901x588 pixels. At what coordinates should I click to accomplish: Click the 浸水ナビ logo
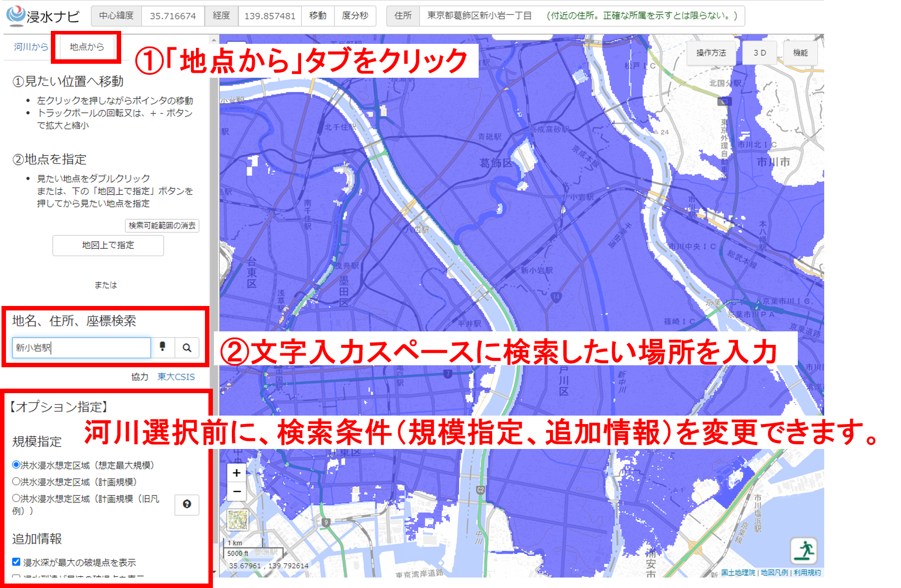43,16
